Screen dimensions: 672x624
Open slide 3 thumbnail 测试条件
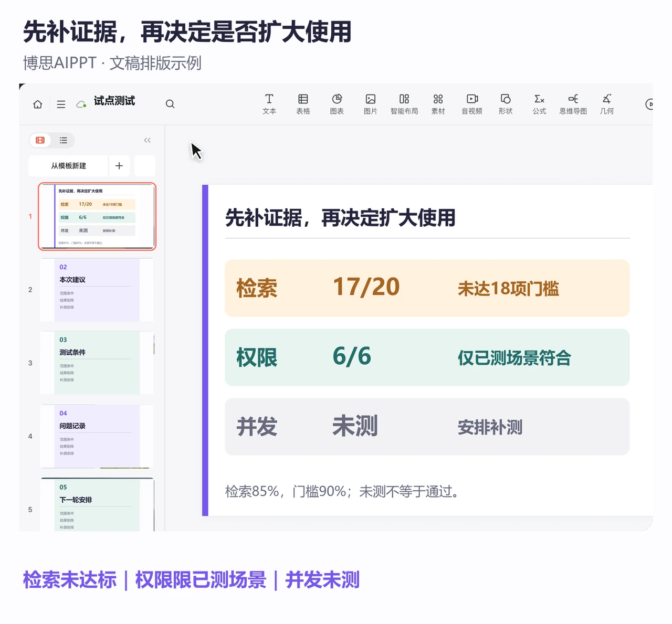click(x=97, y=363)
